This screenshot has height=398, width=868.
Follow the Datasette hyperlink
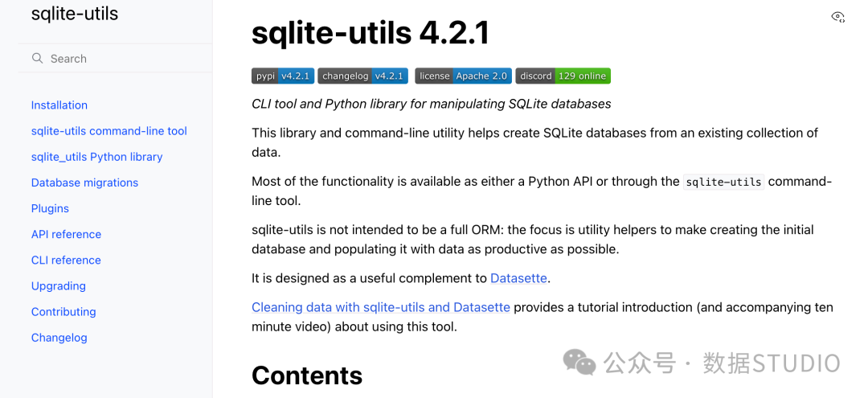(x=518, y=278)
